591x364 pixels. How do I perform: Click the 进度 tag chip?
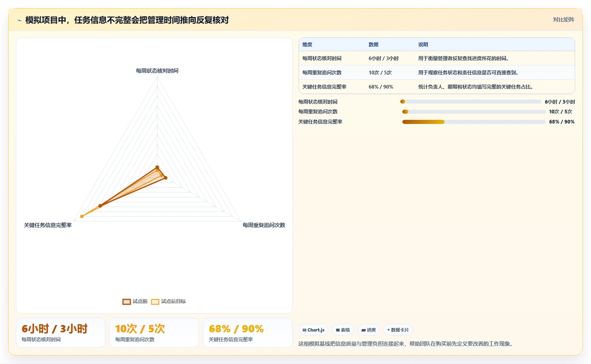point(369,330)
